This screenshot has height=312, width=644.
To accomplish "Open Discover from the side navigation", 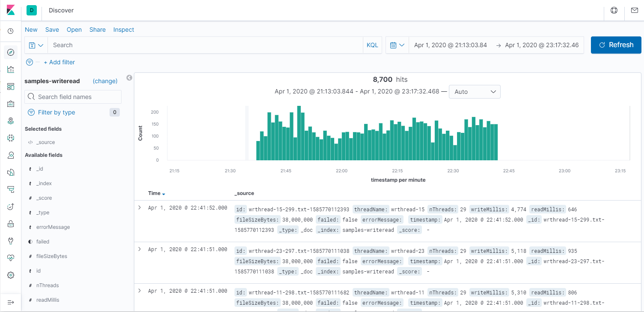I will pyautogui.click(x=11, y=52).
